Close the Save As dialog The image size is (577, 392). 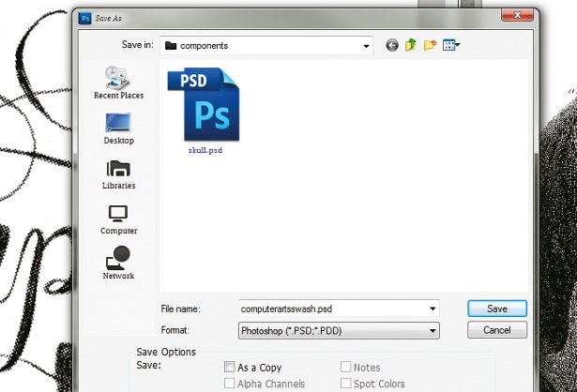pos(517,15)
